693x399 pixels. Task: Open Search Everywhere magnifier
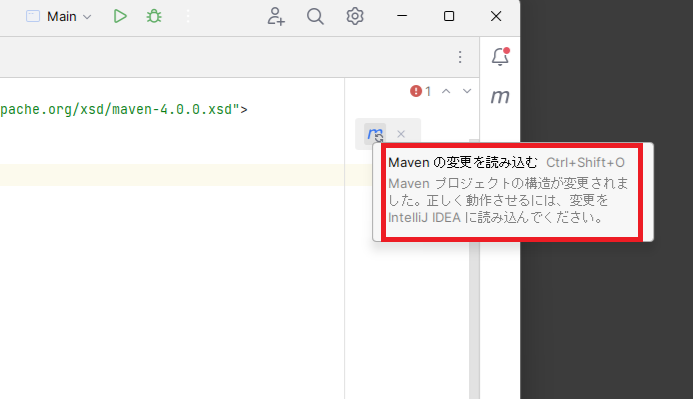315,16
